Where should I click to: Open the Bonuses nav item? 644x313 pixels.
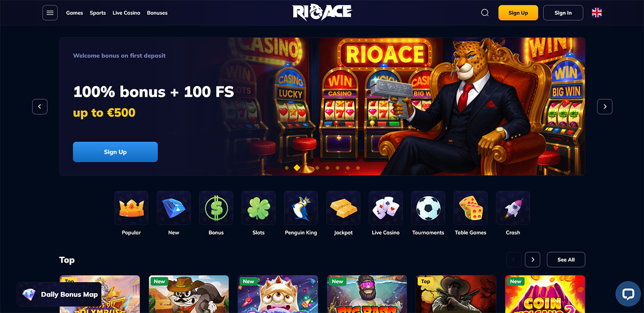coord(157,13)
